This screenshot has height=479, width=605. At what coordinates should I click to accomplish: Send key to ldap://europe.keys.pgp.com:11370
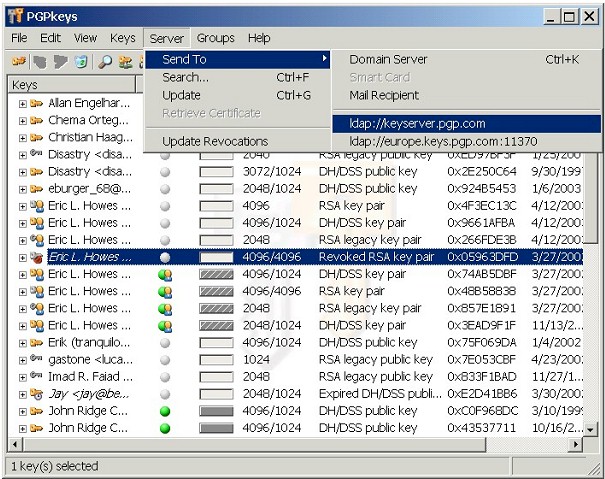click(467, 141)
